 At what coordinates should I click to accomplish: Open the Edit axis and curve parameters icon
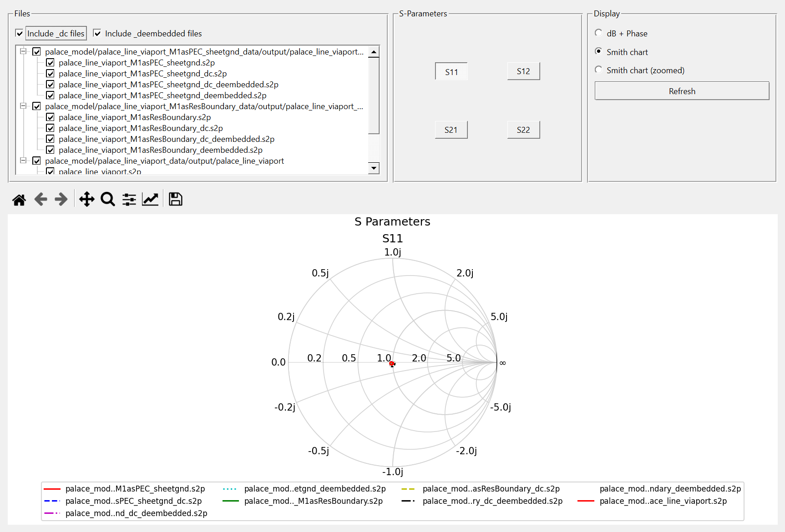pyautogui.click(x=150, y=199)
